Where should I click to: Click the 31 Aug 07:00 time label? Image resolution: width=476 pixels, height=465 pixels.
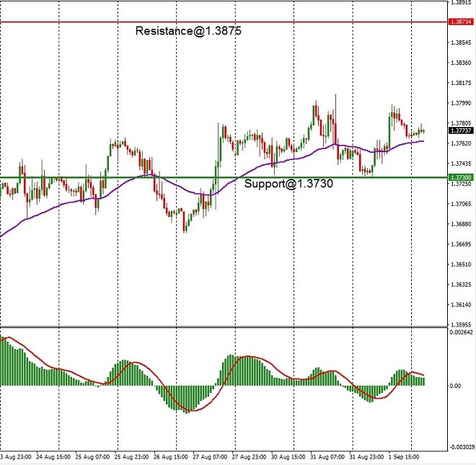(327, 457)
